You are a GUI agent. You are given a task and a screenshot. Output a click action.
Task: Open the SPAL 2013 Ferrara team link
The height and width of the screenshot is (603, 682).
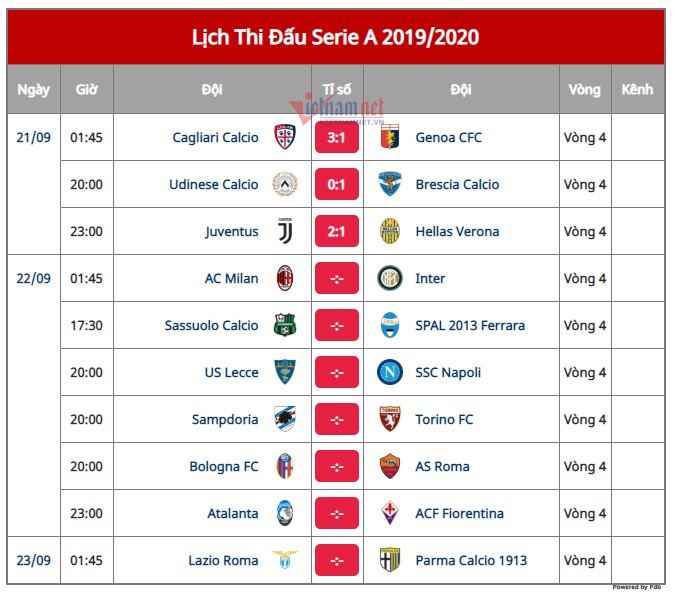(x=470, y=325)
